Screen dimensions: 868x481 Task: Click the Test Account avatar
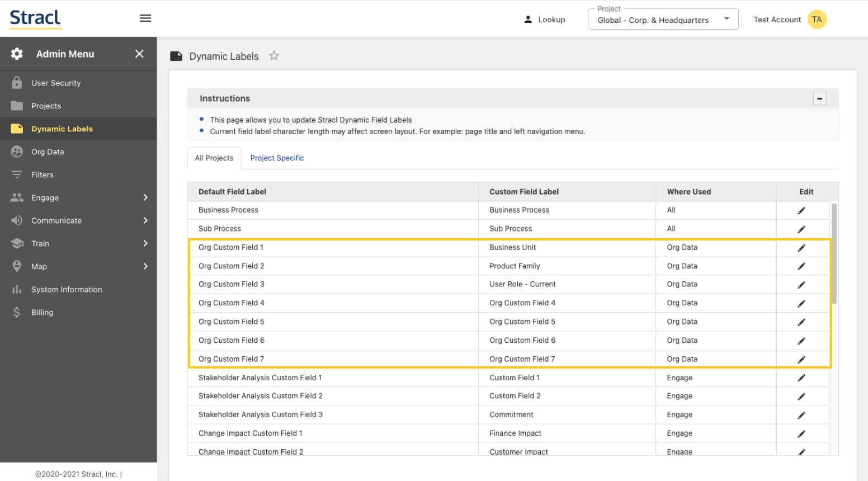pos(817,19)
